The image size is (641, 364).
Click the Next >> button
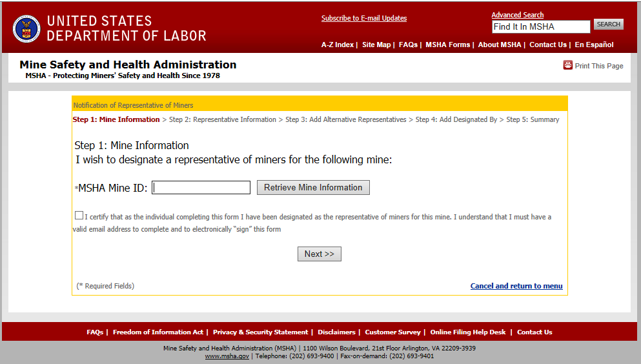[320, 254]
